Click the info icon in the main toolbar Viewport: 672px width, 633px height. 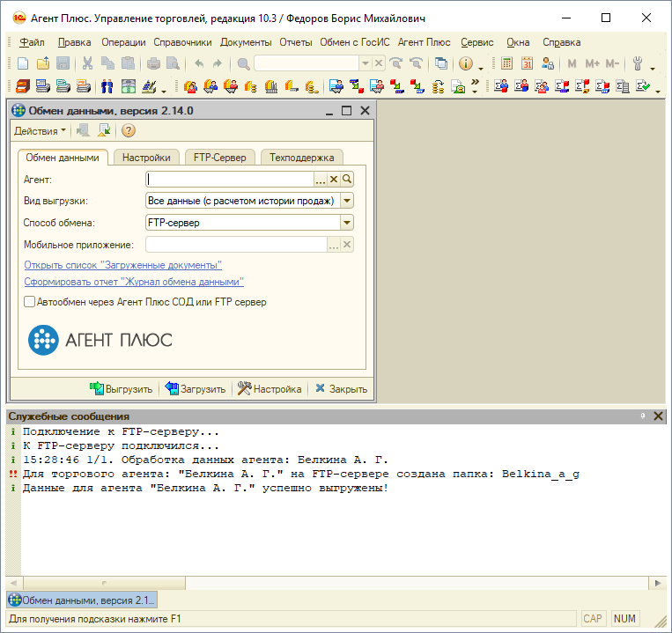click(x=466, y=63)
